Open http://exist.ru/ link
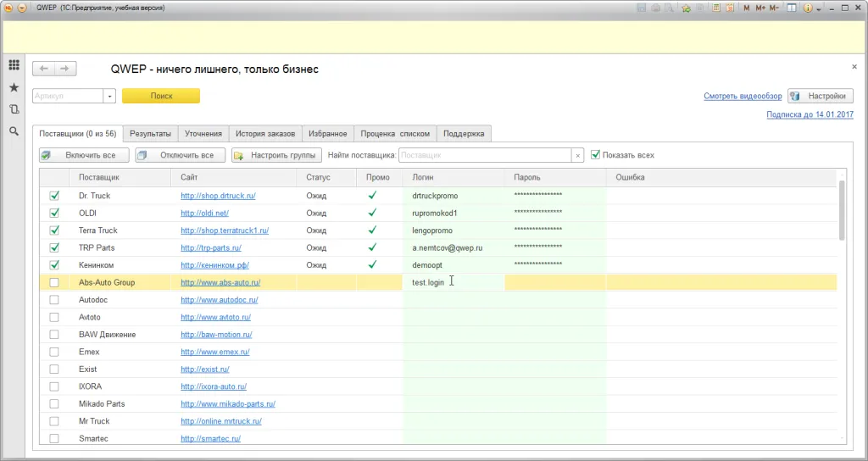 205,369
